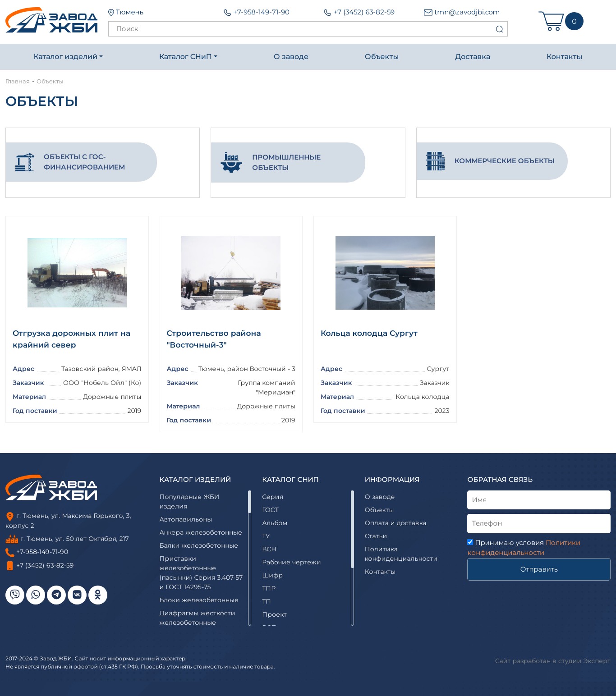Screen dimensions: 616x696
Task: Open Блоки железобетонные footer link
Action: [199, 600]
